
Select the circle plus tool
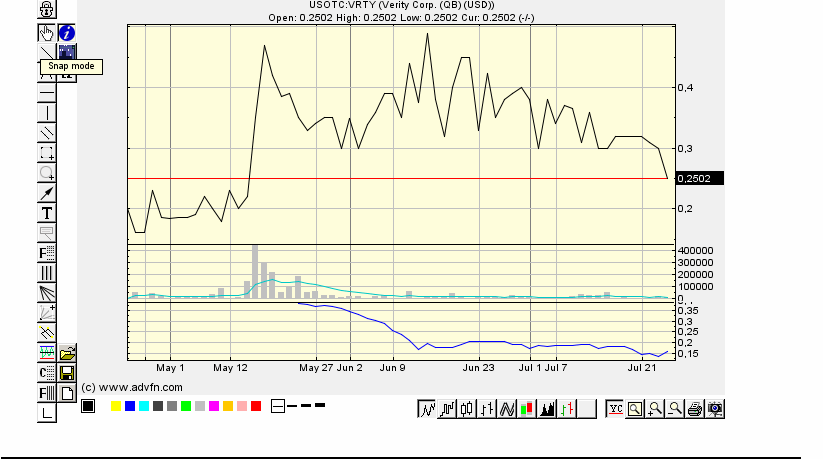tap(46, 173)
